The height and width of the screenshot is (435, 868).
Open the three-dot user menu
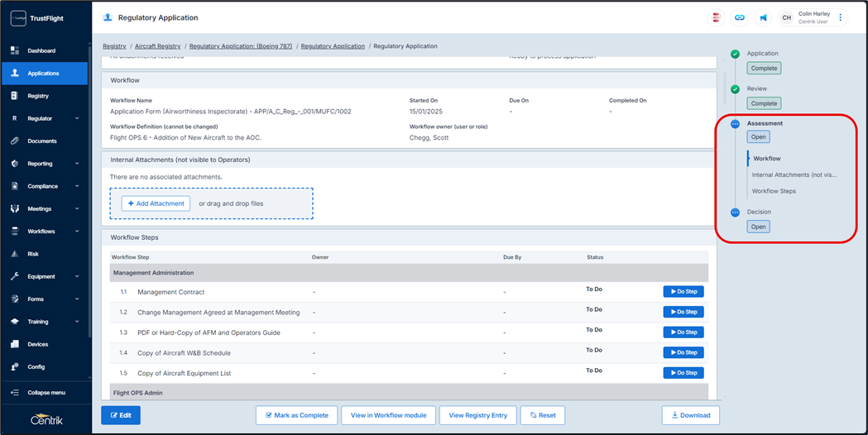[841, 17]
